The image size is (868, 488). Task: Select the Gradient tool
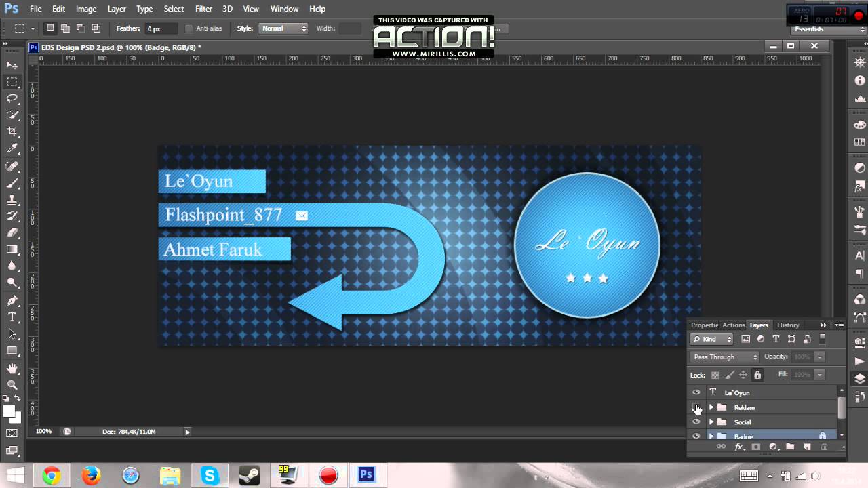click(x=12, y=249)
